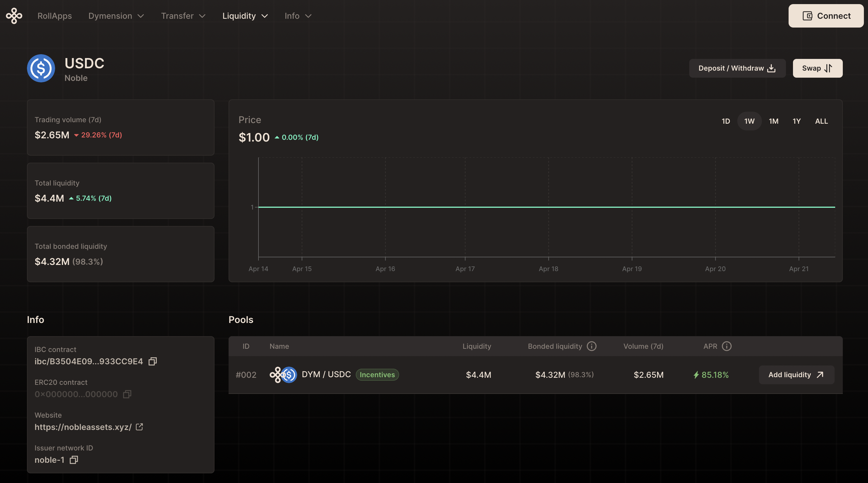Open the RollApps page
Viewport: 868px width, 483px height.
[55, 16]
